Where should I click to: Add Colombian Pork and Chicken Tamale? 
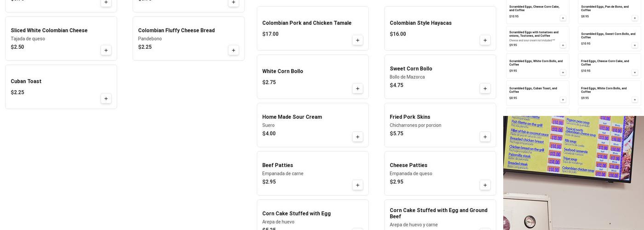[357, 40]
